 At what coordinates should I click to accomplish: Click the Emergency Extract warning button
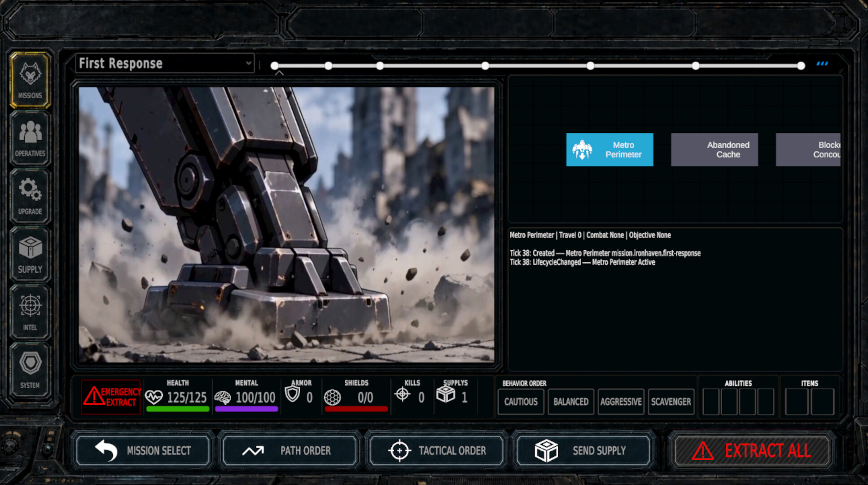tap(111, 397)
